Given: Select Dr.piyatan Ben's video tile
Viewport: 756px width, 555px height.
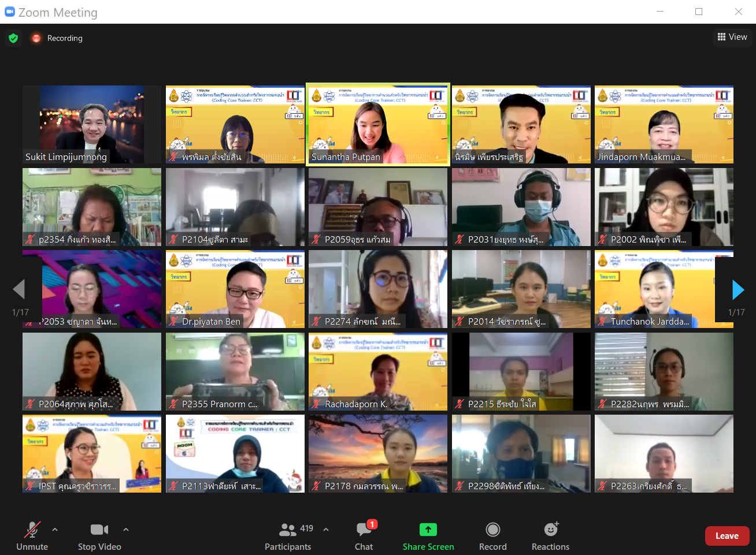Looking at the screenshot, I should [235, 289].
